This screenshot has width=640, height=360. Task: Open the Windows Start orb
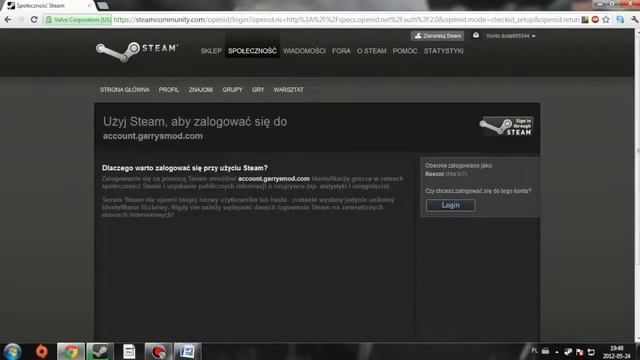coord(12,351)
